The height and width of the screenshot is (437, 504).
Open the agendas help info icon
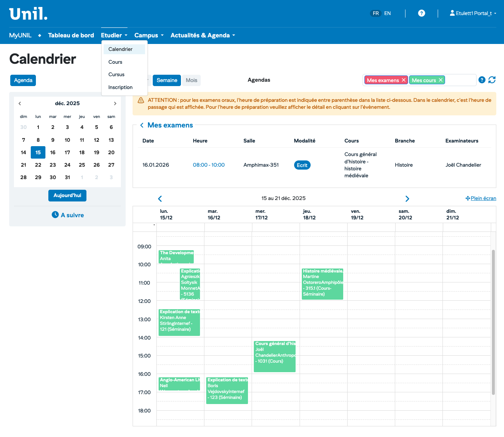(482, 80)
